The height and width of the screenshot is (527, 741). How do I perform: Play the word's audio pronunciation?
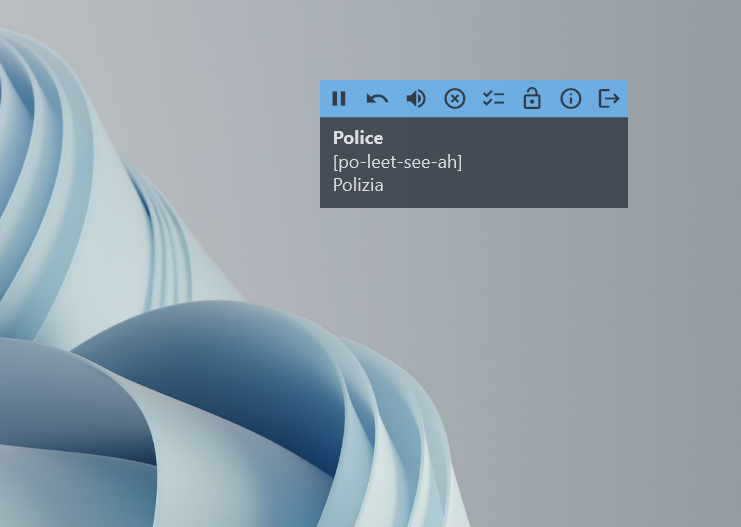tap(416, 99)
